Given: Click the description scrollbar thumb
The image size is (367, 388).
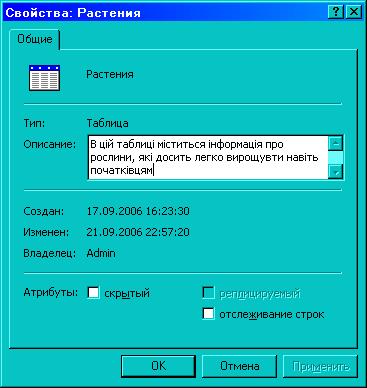Looking at the screenshot, I should (x=336, y=158).
